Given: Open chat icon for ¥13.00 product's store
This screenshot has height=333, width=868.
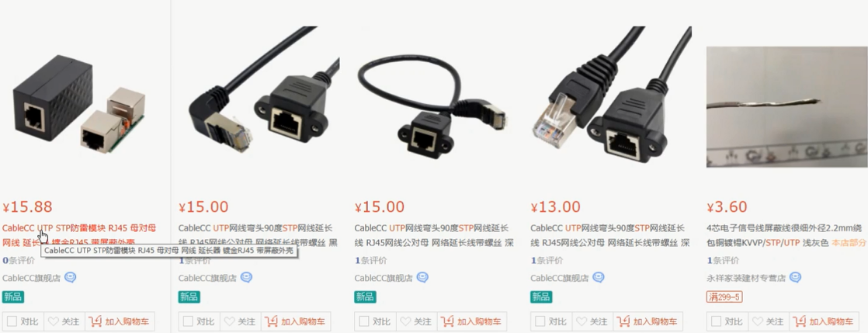Looking at the screenshot, I should tap(599, 278).
